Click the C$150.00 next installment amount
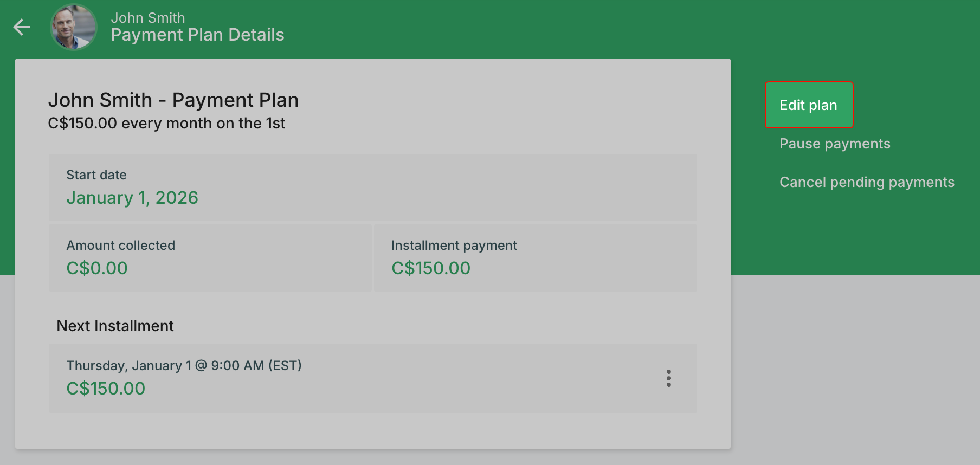 point(106,389)
